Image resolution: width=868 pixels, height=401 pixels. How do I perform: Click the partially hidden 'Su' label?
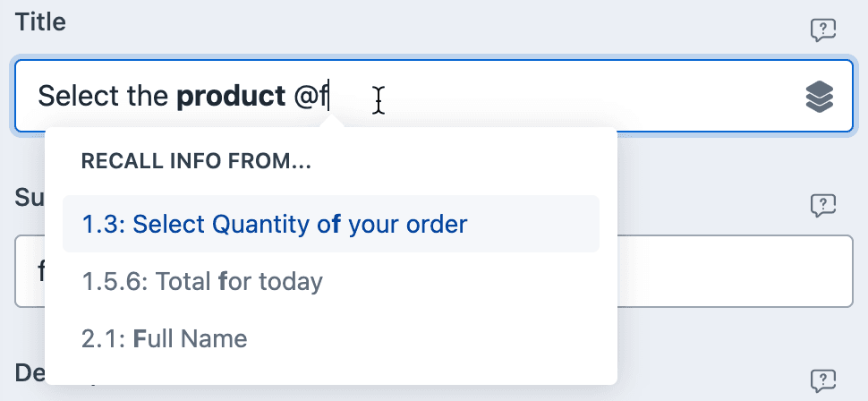30,197
